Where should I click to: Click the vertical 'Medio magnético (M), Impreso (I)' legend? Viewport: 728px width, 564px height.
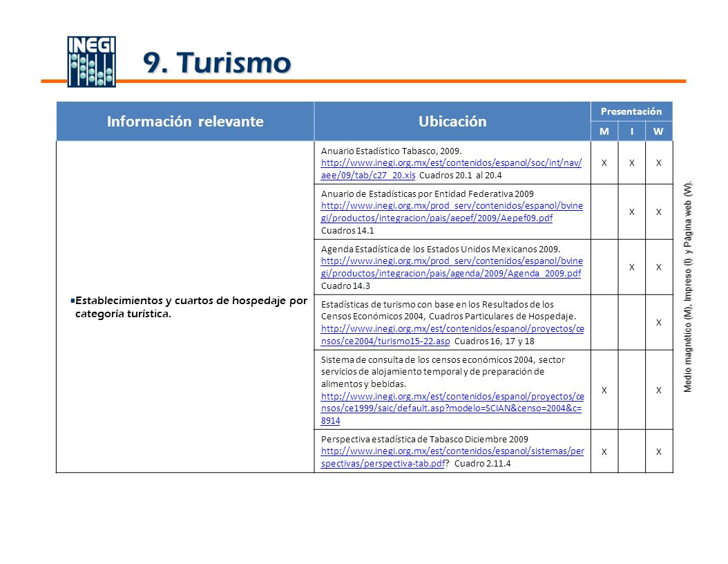point(688,287)
